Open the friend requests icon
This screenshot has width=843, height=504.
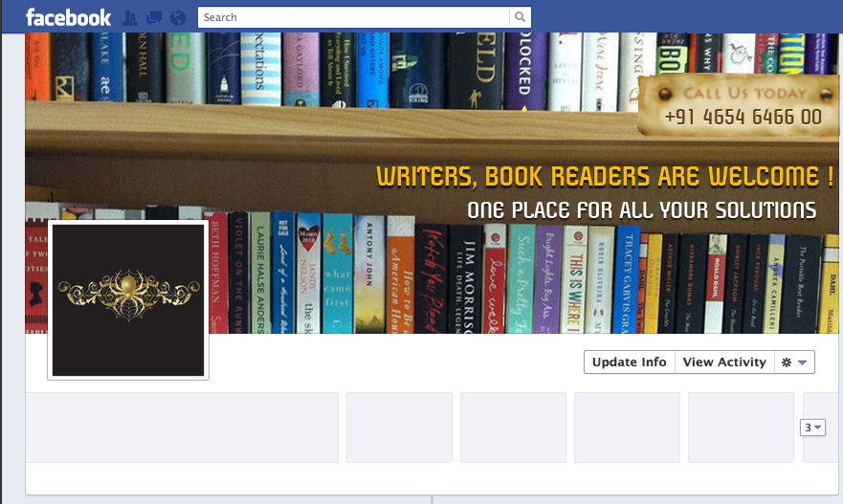point(129,18)
